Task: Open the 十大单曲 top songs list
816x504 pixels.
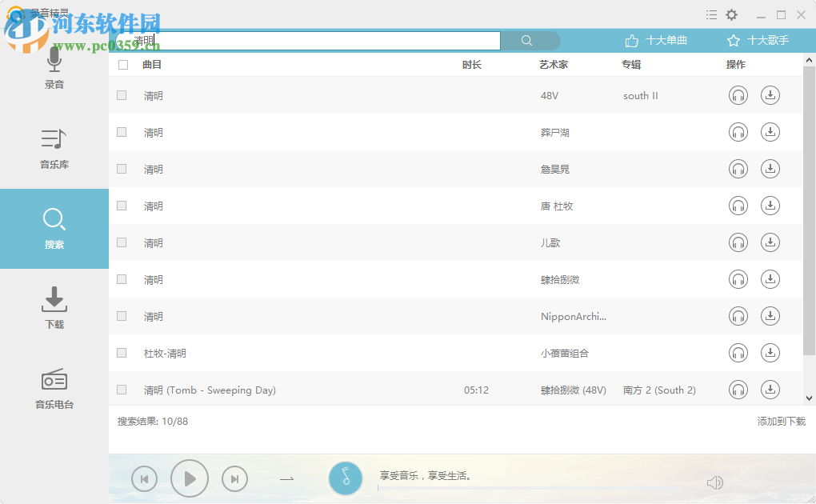Action: 654,38
